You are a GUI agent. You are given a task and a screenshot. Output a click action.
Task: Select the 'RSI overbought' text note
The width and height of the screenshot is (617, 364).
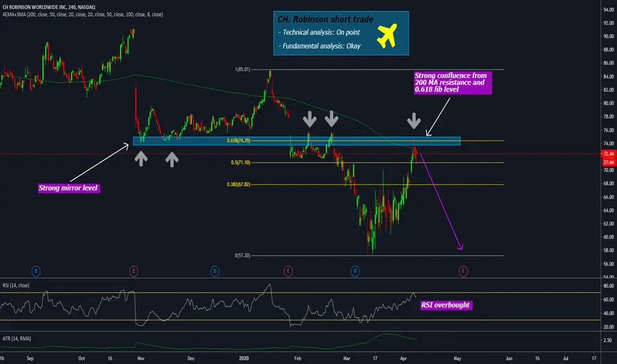coord(446,305)
